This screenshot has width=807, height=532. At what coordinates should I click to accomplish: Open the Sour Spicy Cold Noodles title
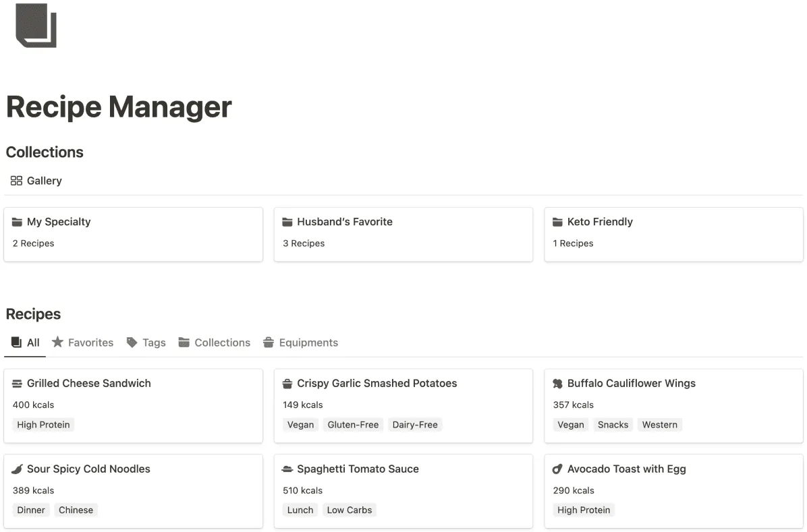(x=88, y=469)
